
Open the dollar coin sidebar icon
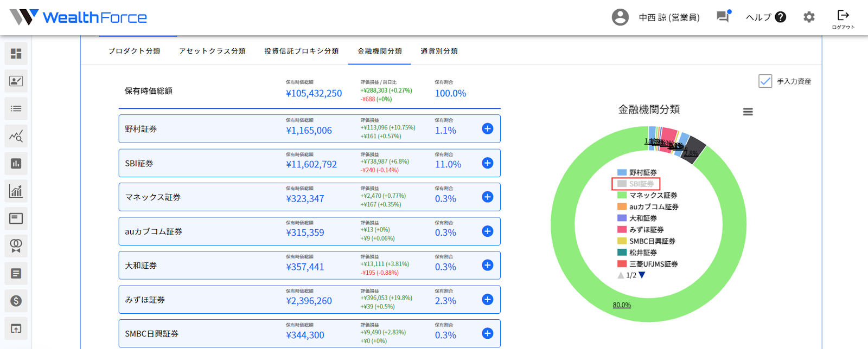click(x=16, y=301)
